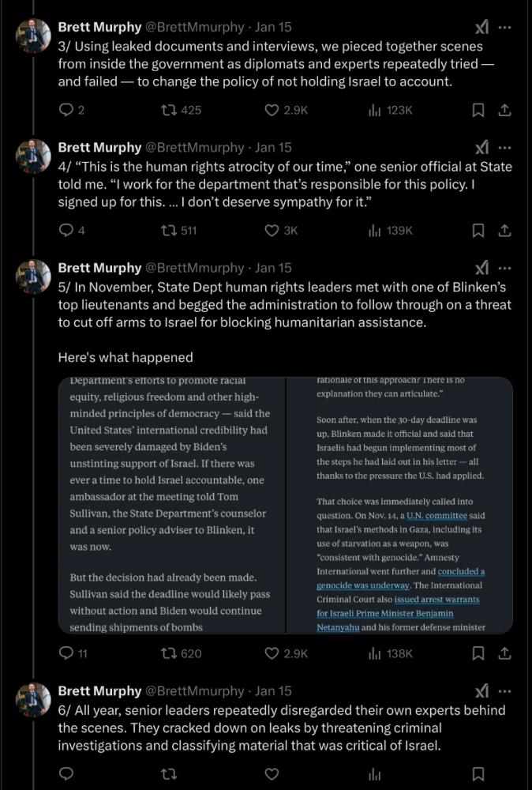532x790 pixels.
Task: Click @BrettMmurphy handle on tweet 5/
Action: [195, 268]
